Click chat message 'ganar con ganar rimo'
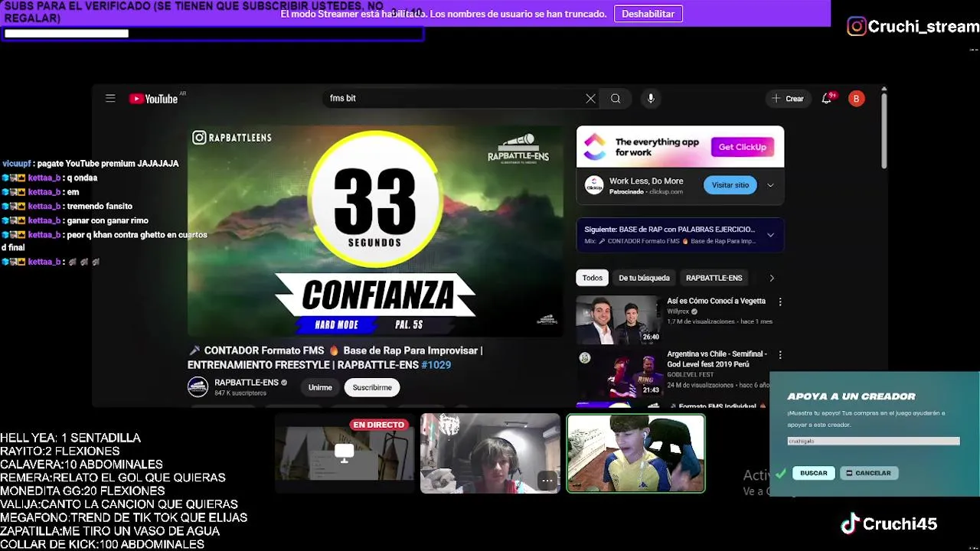The height and width of the screenshot is (551, 980). pyautogui.click(x=107, y=221)
